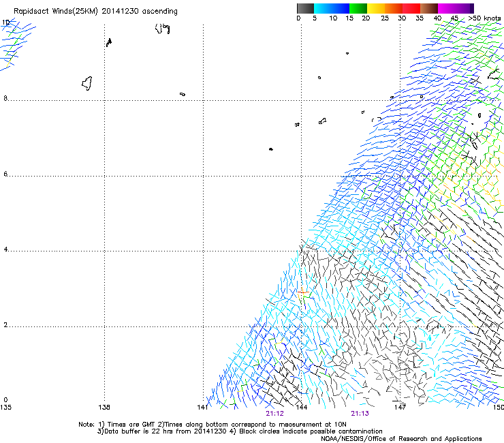Select the orange 25-30 knots legend swatch
Screen dimensions: 504x443
tap(394, 8)
